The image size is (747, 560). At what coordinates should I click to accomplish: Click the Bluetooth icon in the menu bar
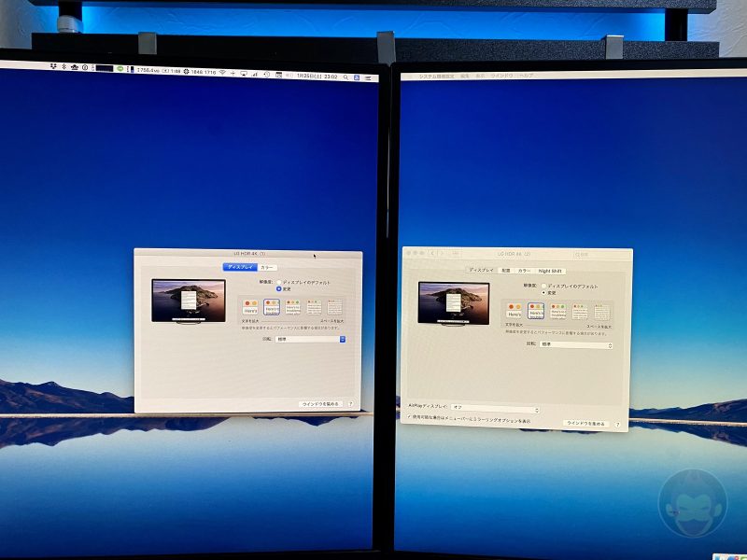pos(63,68)
